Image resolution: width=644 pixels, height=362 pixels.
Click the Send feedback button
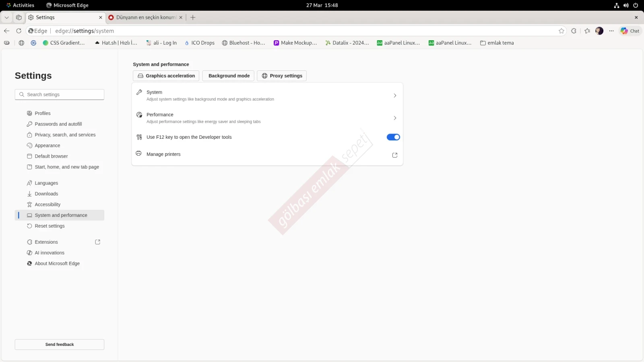click(x=60, y=345)
